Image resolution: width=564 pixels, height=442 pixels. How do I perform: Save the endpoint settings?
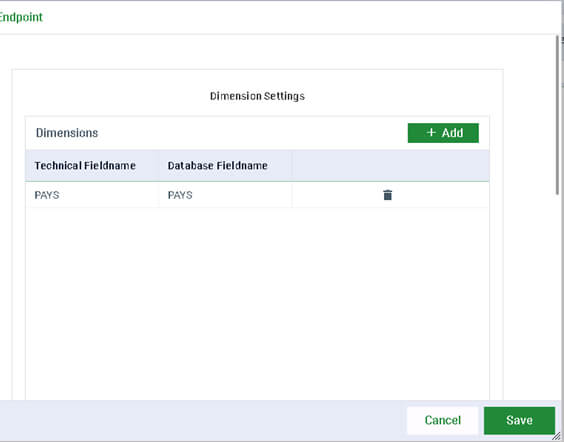[519, 420]
